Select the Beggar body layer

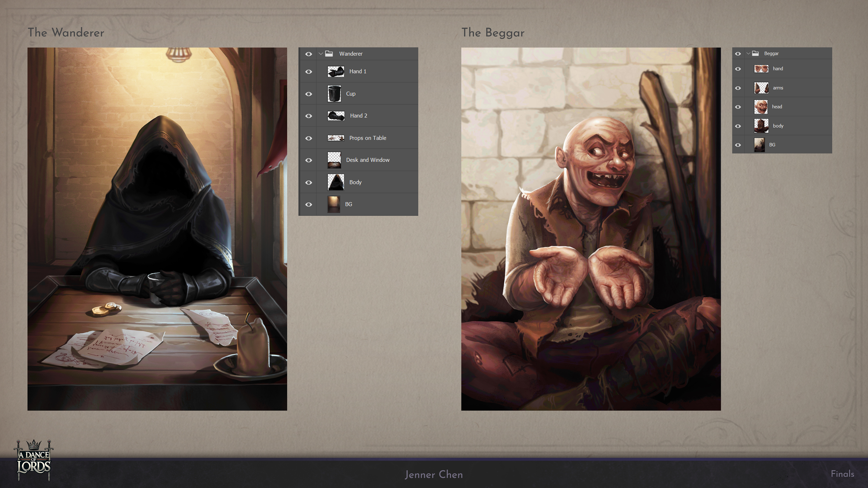(778, 126)
